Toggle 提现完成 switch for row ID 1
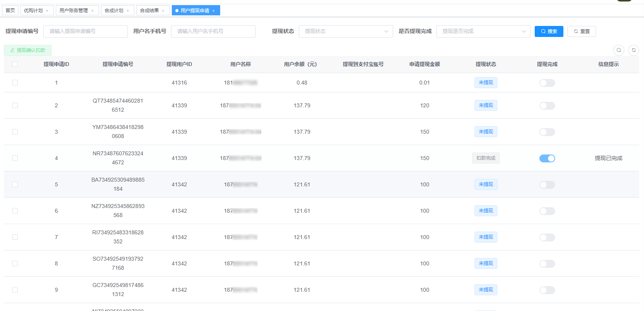Screen dimensions: 644x311 (x=547, y=83)
